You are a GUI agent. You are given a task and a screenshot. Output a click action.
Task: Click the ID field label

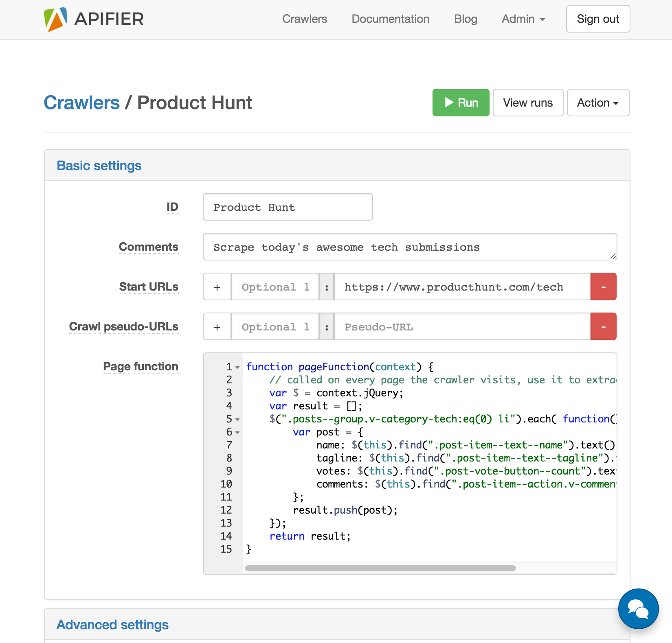172,207
